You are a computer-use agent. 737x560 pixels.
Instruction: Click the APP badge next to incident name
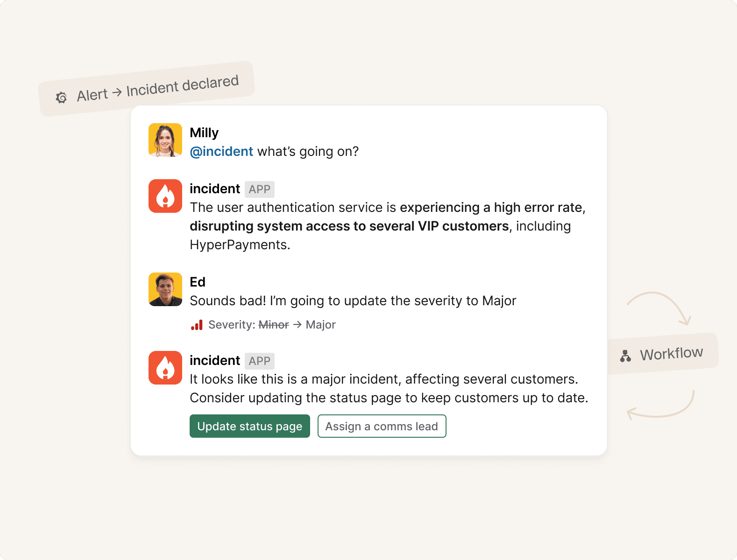click(x=260, y=189)
